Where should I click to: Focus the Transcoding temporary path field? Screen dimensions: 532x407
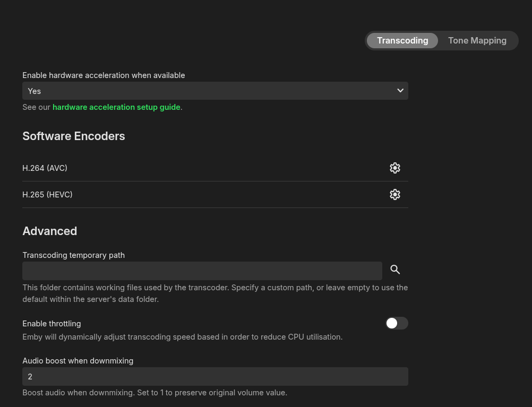click(x=202, y=271)
